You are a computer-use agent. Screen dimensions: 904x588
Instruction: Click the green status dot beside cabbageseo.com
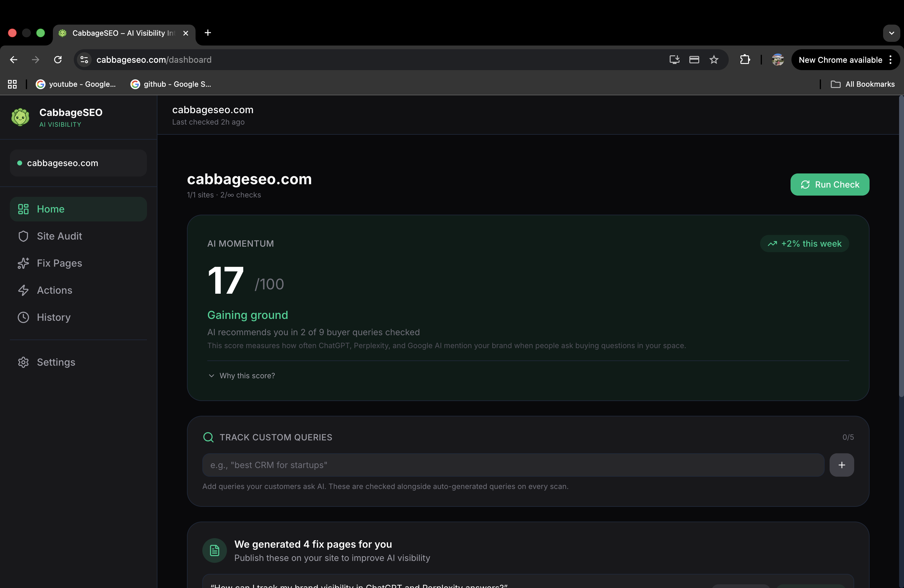20,163
